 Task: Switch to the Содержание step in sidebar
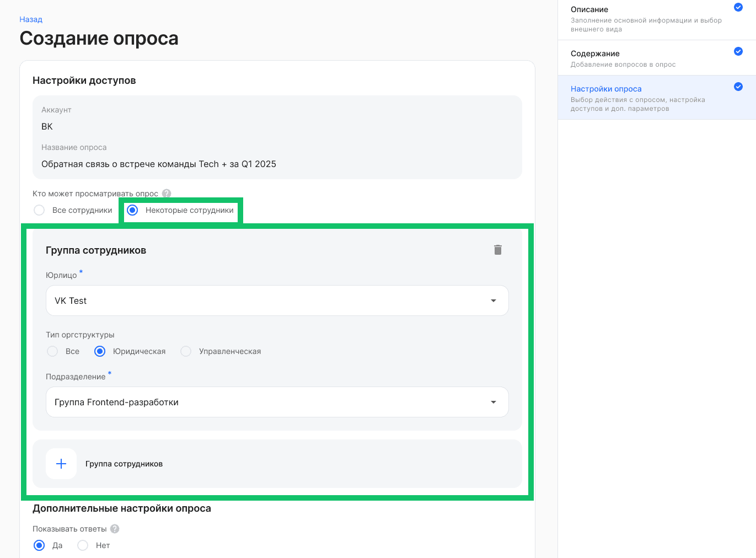click(x=595, y=53)
